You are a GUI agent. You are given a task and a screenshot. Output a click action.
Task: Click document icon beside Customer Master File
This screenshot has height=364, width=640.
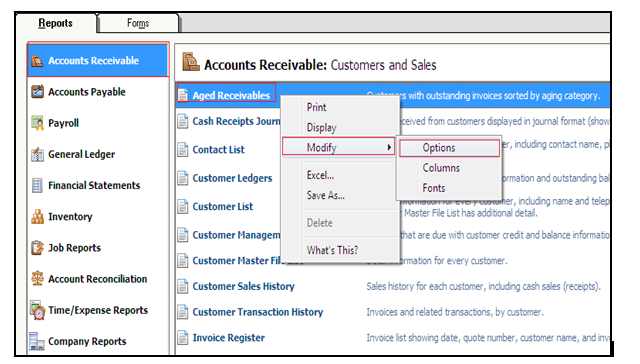183,260
